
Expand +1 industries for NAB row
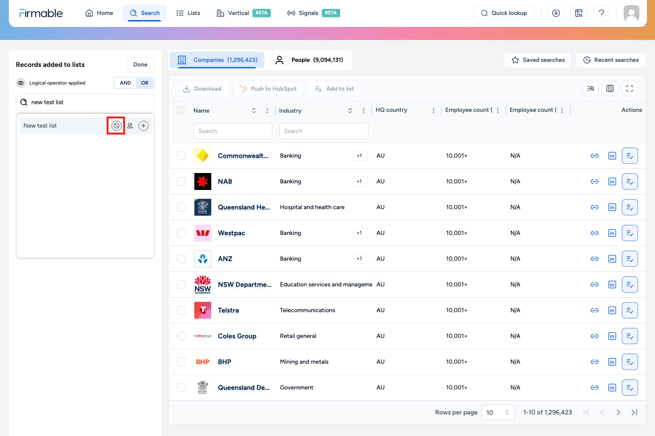359,182
